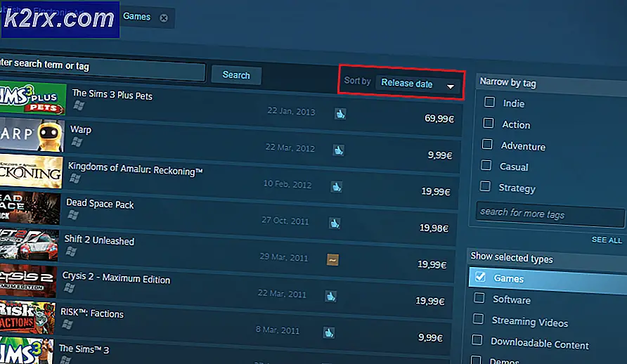This screenshot has height=364, width=627.
Task: Select The Sims 3 title text
Action: 84,349
